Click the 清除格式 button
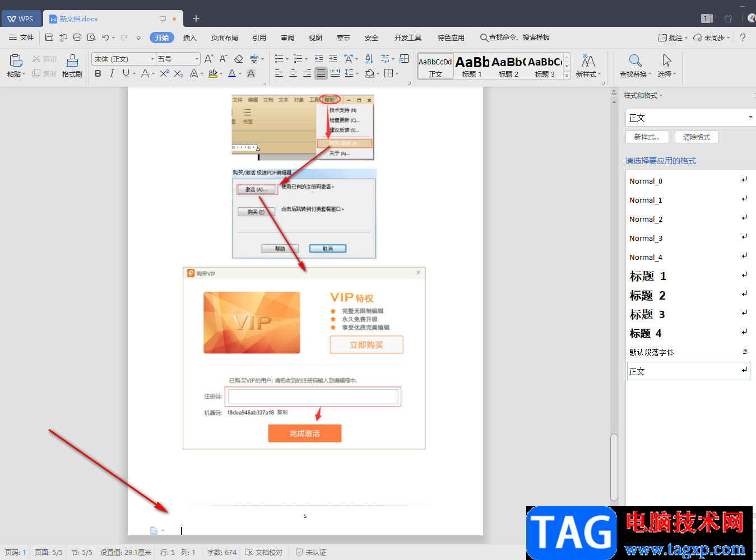Image resolution: width=756 pixels, height=560 pixels. click(x=697, y=137)
